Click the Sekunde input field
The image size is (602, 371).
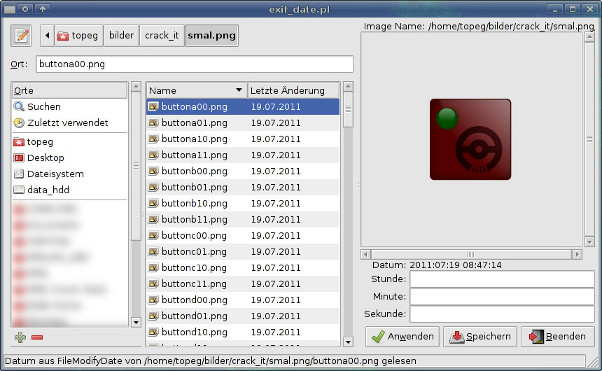click(x=502, y=314)
